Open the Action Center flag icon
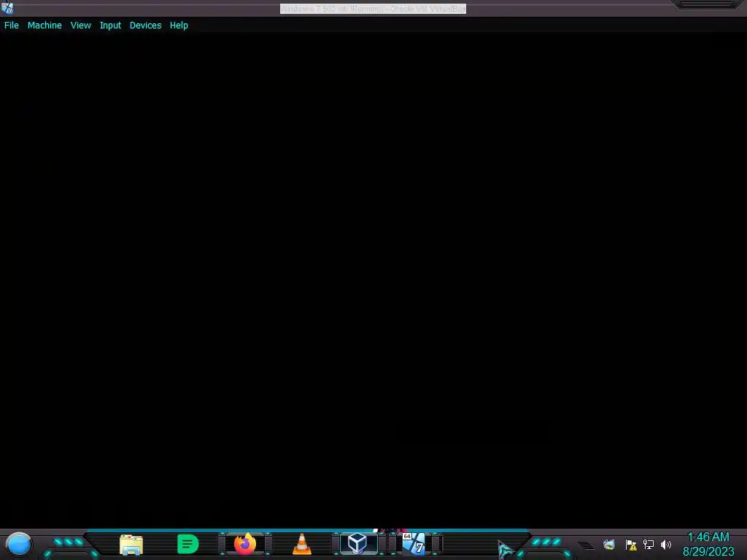Screen dimensions: 747x560 pyautogui.click(x=631, y=545)
